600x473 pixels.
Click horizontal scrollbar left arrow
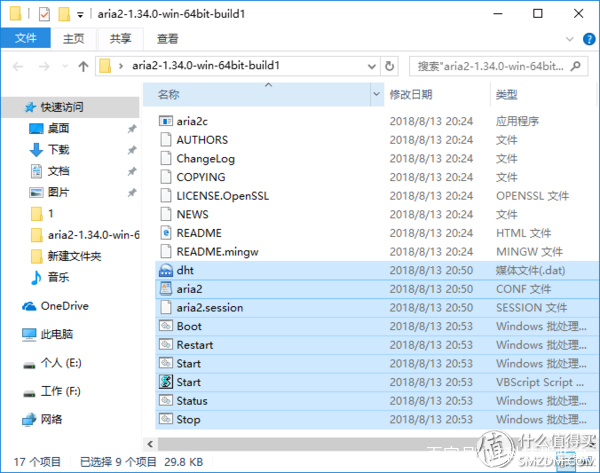tap(150, 444)
